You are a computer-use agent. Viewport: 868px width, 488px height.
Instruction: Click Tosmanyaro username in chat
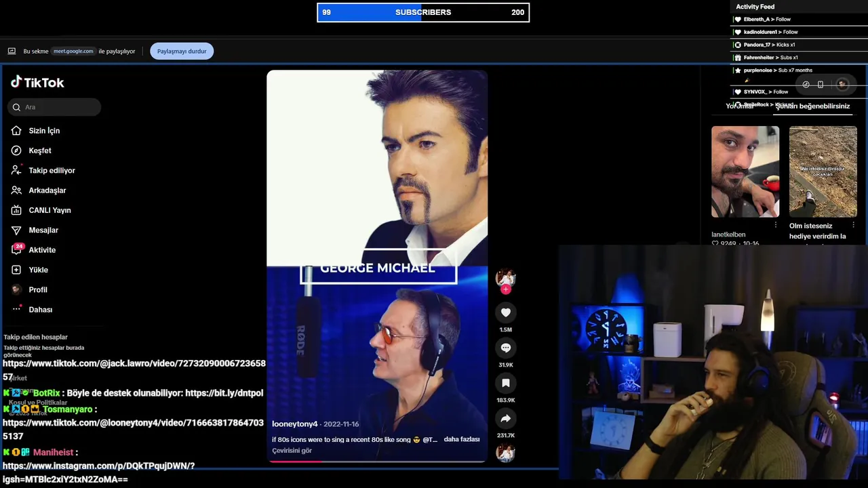[67, 409]
